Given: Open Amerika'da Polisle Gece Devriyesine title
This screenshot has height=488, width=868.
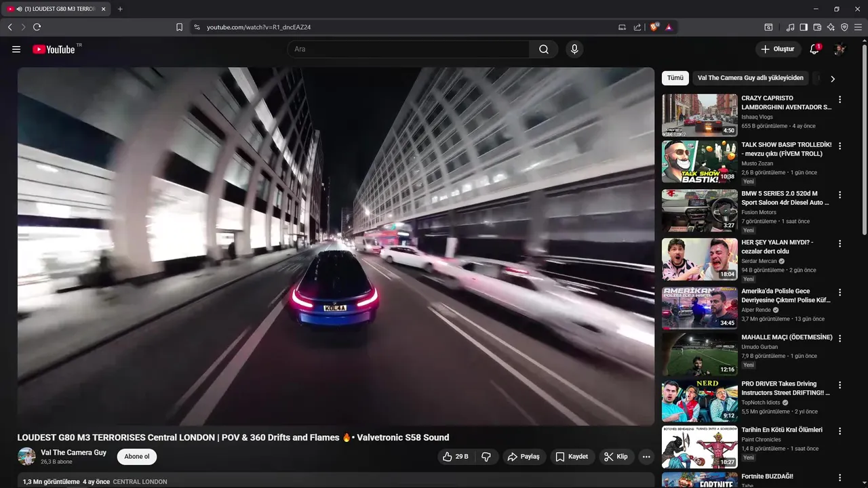Looking at the screenshot, I should click(786, 296).
